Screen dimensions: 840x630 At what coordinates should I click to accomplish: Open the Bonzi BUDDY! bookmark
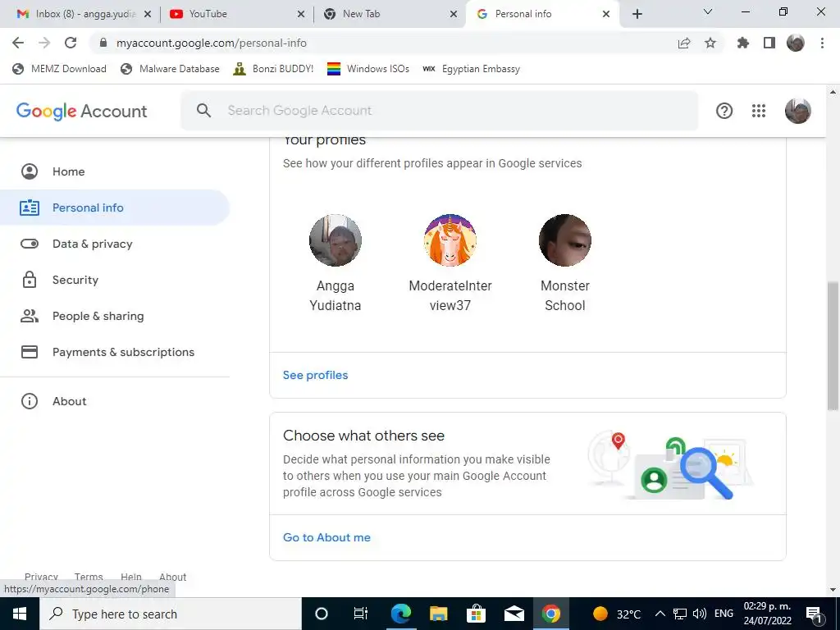click(274, 69)
